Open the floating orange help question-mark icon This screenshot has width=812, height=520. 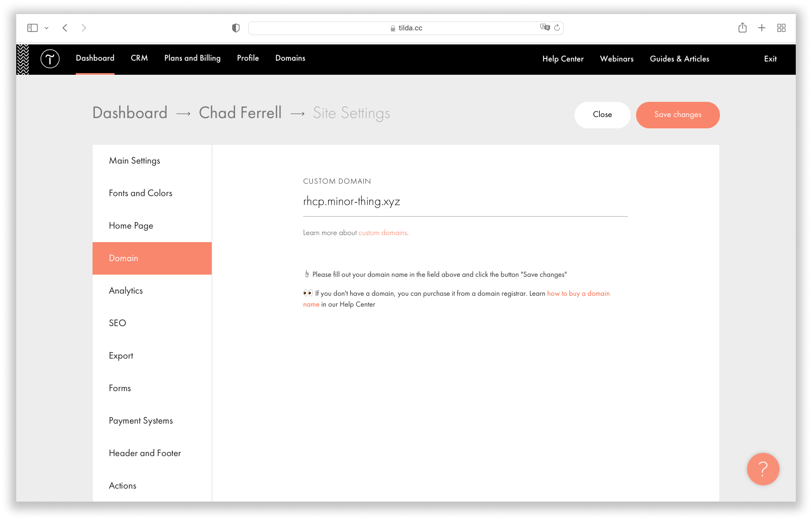tap(763, 469)
